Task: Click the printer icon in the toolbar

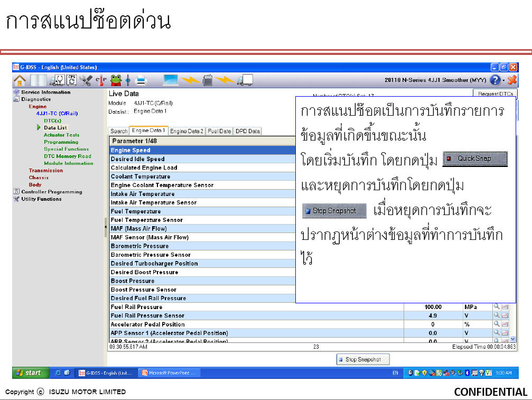Action: (x=141, y=80)
